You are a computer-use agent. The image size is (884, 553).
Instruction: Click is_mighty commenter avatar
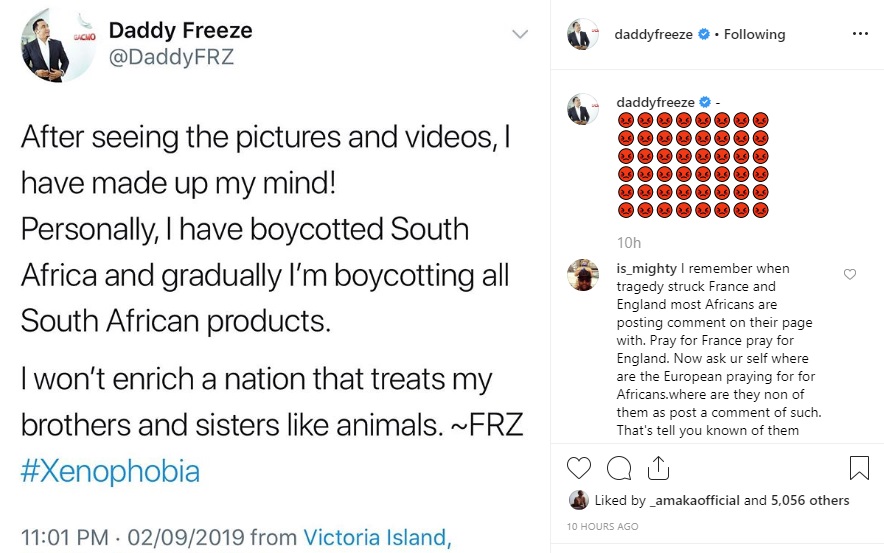(583, 274)
